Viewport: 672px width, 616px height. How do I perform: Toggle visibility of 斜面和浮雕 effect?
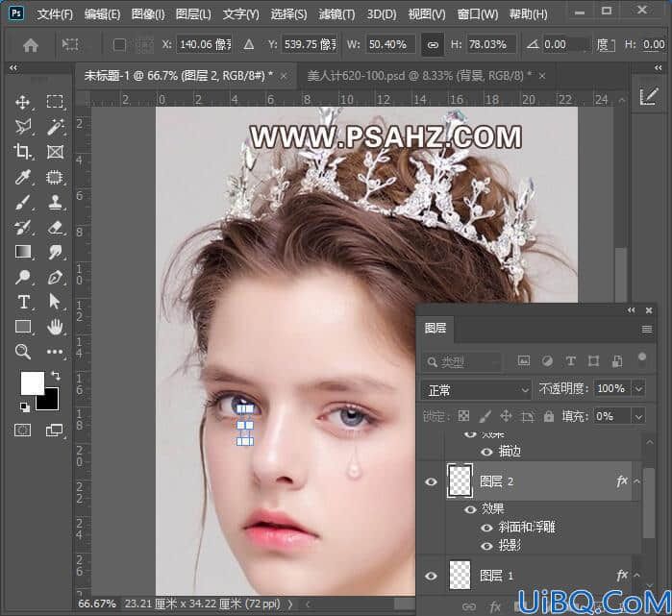pos(486,528)
